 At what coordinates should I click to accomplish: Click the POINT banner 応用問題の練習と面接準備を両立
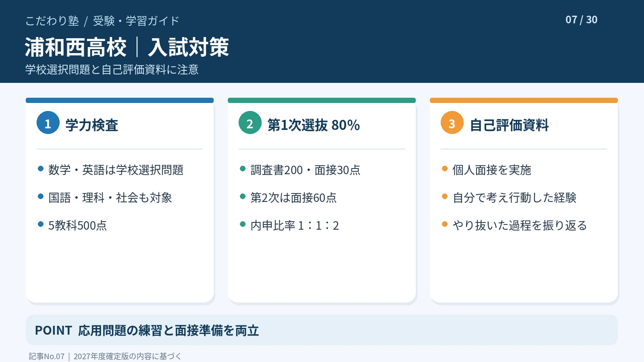[x=322, y=330]
